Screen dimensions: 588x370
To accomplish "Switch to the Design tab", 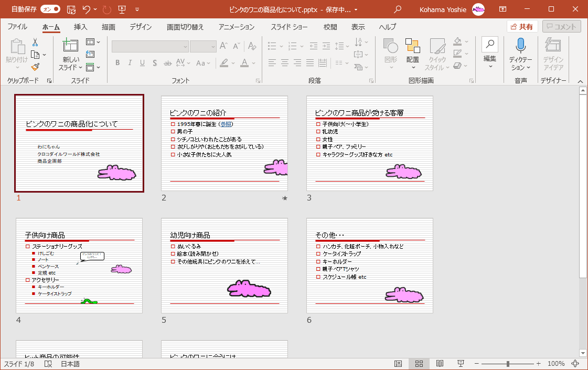I will click(141, 27).
